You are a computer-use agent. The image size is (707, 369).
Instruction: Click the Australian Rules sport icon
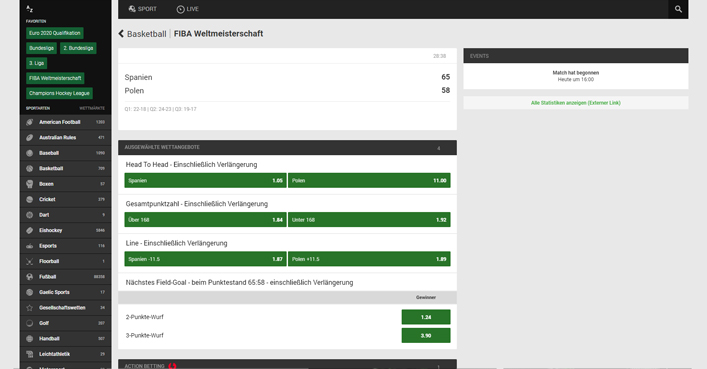click(x=30, y=138)
